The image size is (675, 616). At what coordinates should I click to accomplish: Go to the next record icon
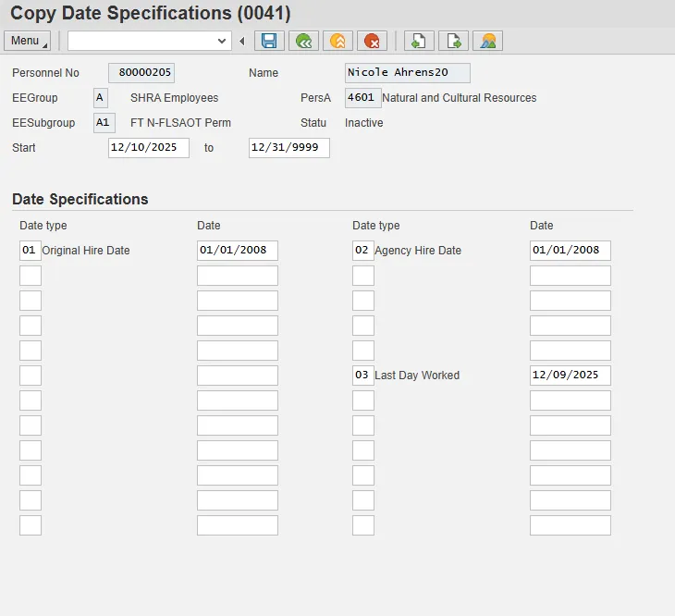pos(453,41)
